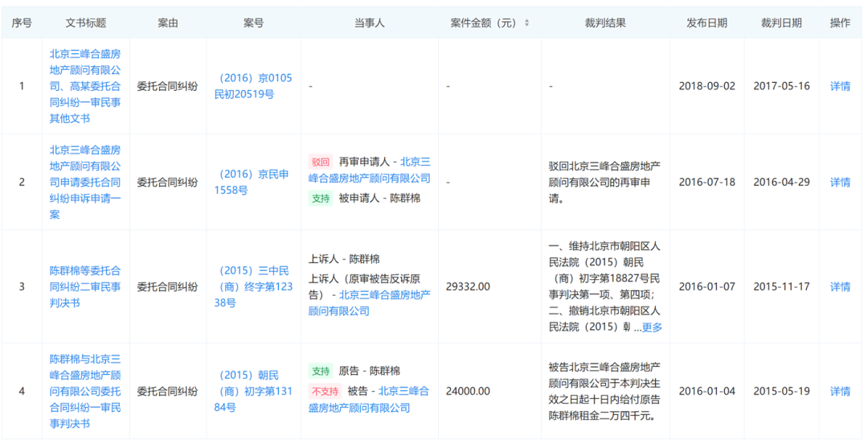868x444 pixels.
Task: Open document title 陈群棉等委托合同纠纷二审民事判决书
Action: [x=85, y=286]
